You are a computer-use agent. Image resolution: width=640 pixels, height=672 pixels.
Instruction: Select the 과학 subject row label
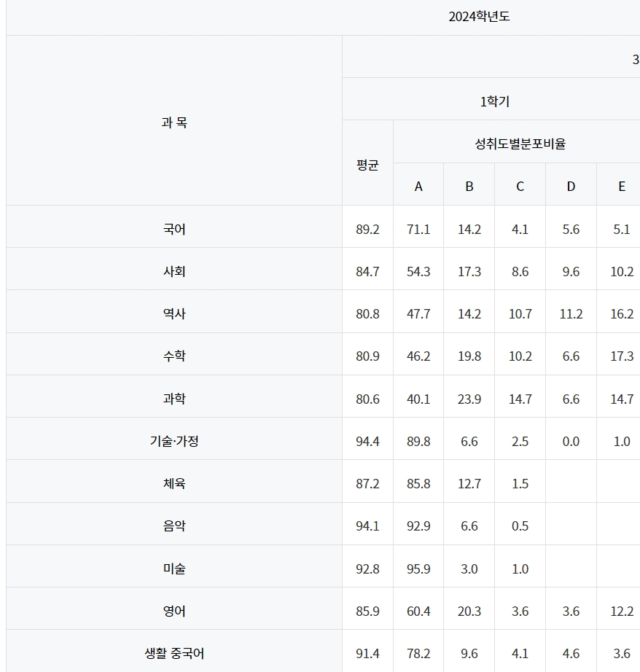click(x=174, y=399)
